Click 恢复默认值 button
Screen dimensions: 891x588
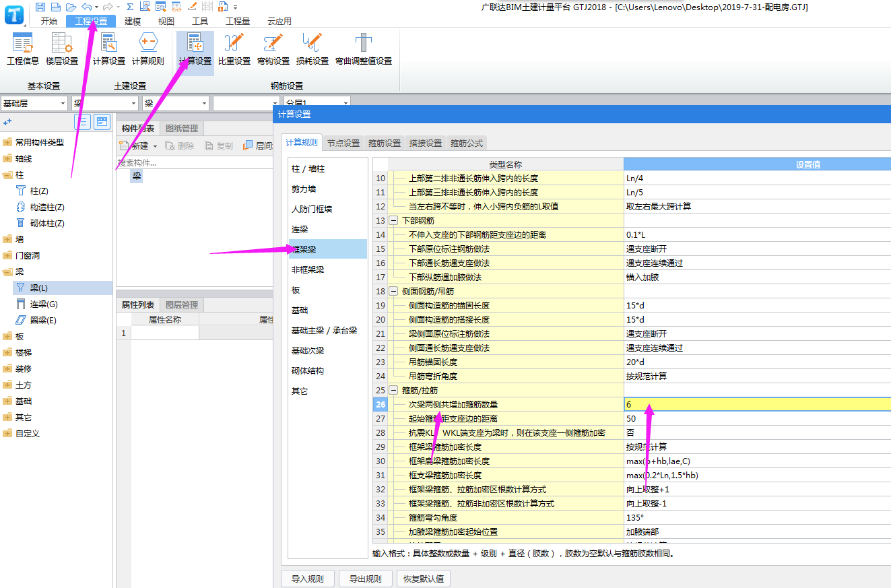pyautogui.click(x=424, y=579)
